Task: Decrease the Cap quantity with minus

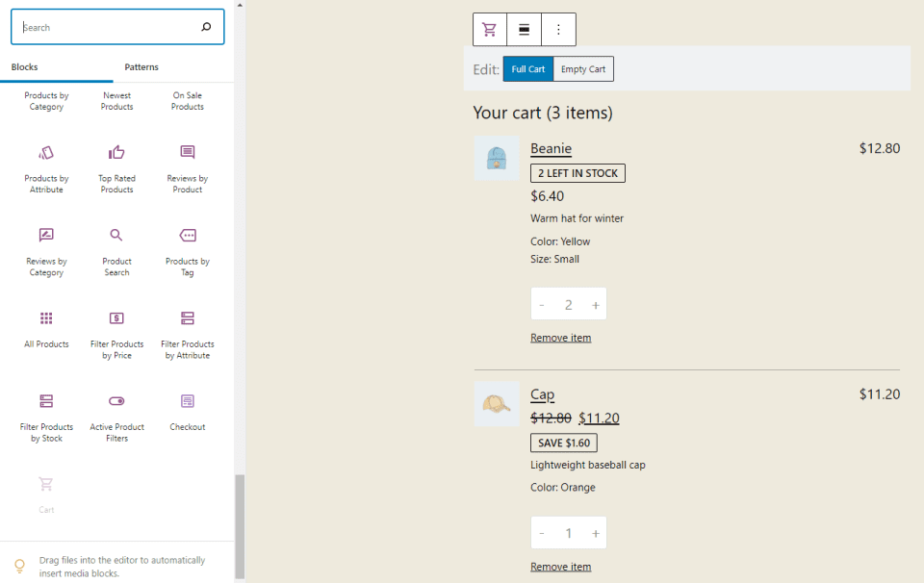Action: 542,533
